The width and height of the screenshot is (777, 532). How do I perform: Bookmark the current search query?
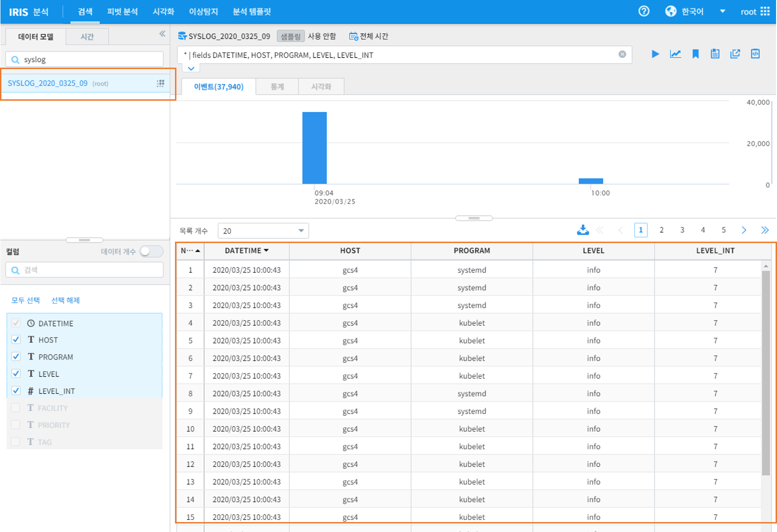click(x=695, y=54)
